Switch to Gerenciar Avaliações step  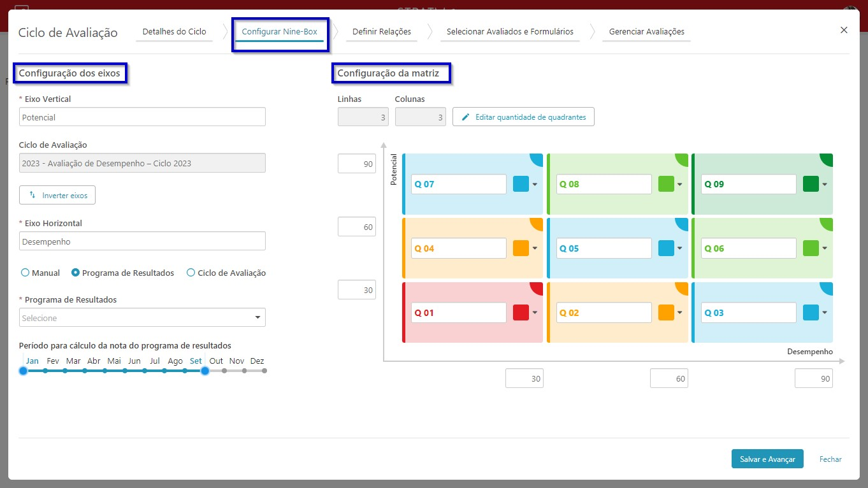coord(646,31)
